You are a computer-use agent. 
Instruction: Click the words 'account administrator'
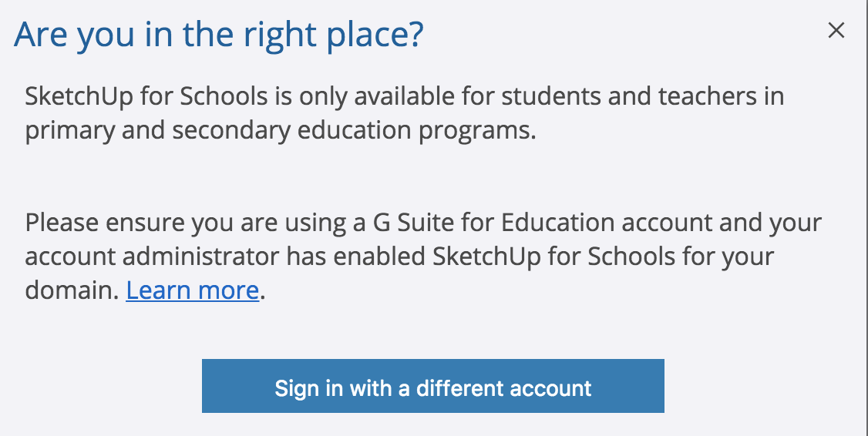pyautogui.click(x=152, y=257)
